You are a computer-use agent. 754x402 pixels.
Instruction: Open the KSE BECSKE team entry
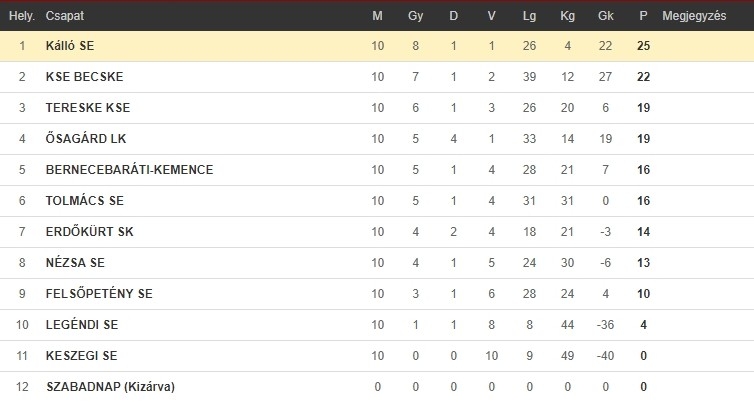coord(85,76)
